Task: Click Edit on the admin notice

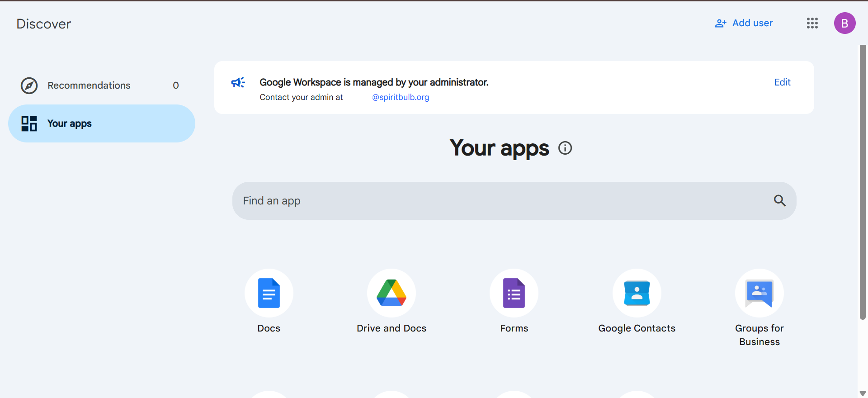Action: point(782,82)
